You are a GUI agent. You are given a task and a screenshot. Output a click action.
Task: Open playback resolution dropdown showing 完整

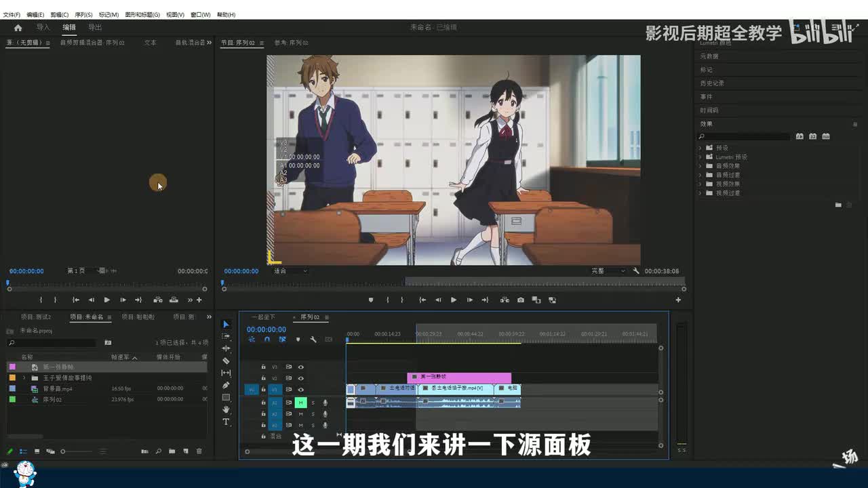click(x=608, y=271)
